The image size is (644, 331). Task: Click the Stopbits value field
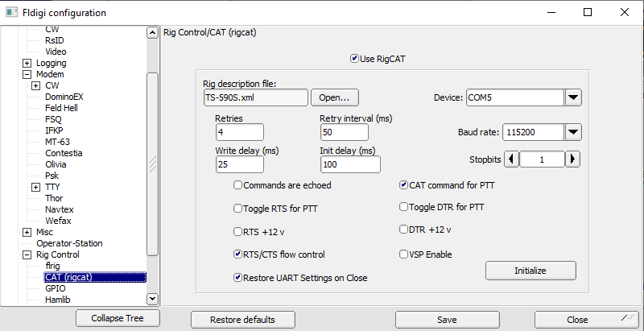pyautogui.click(x=542, y=159)
